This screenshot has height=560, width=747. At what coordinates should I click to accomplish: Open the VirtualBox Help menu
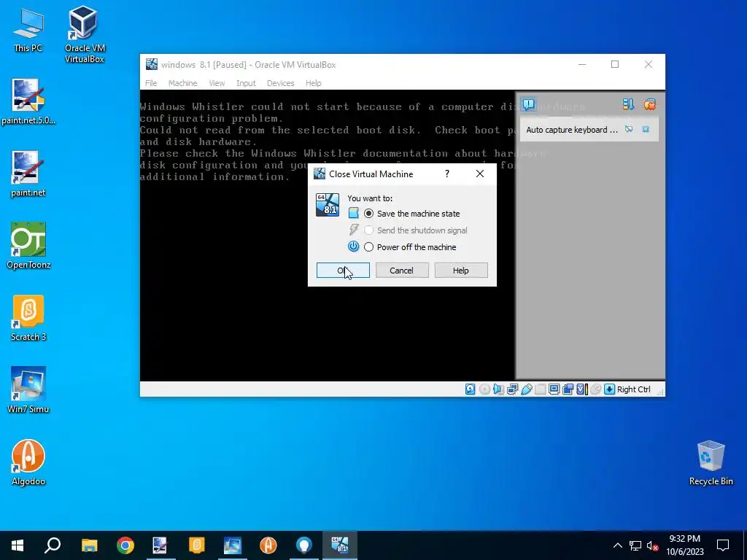313,83
